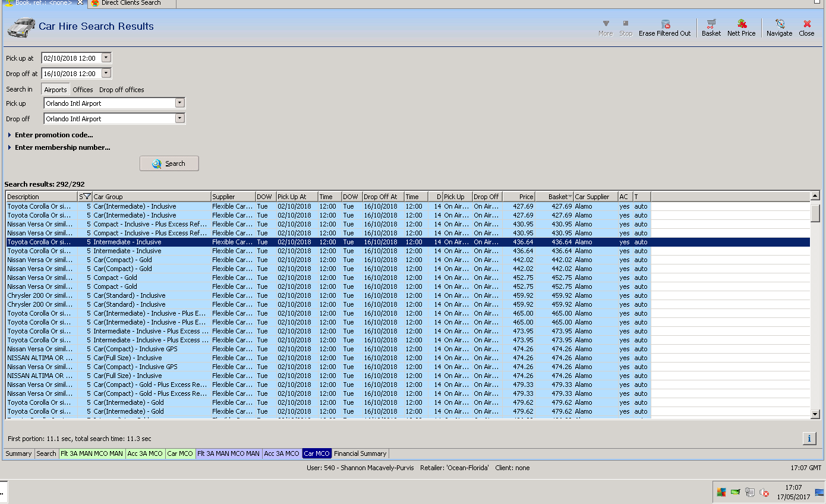Switch to Financial Summary tab
826x504 pixels.
click(360, 453)
